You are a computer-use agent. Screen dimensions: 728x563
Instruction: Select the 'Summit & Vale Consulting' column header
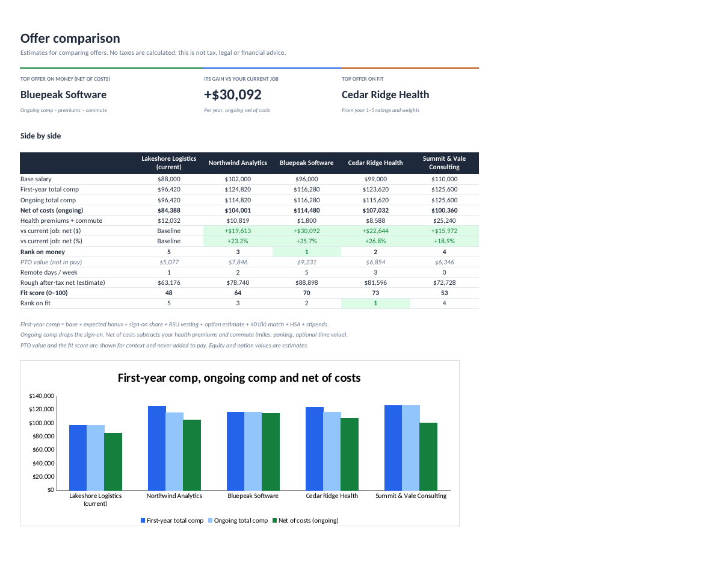[444, 163]
